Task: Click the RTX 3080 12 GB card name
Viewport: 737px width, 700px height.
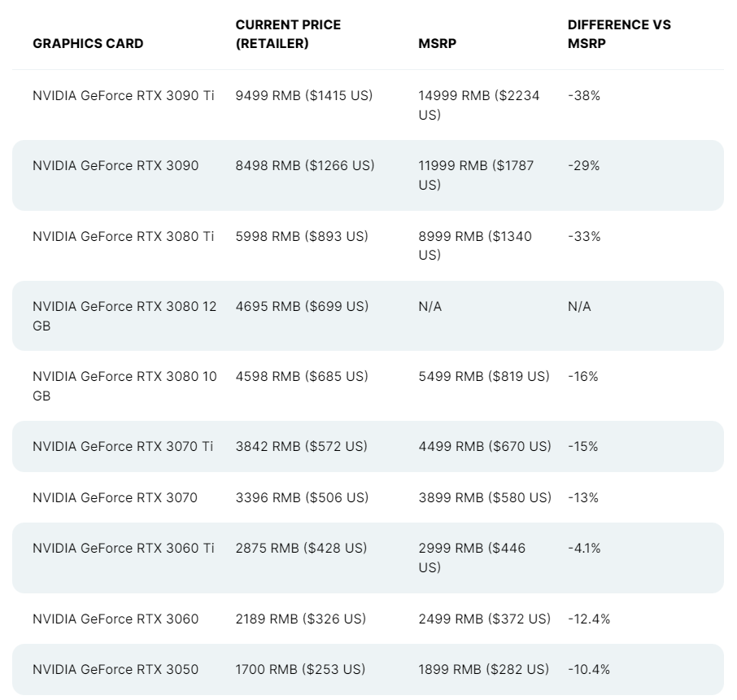Action: (124, 316)
